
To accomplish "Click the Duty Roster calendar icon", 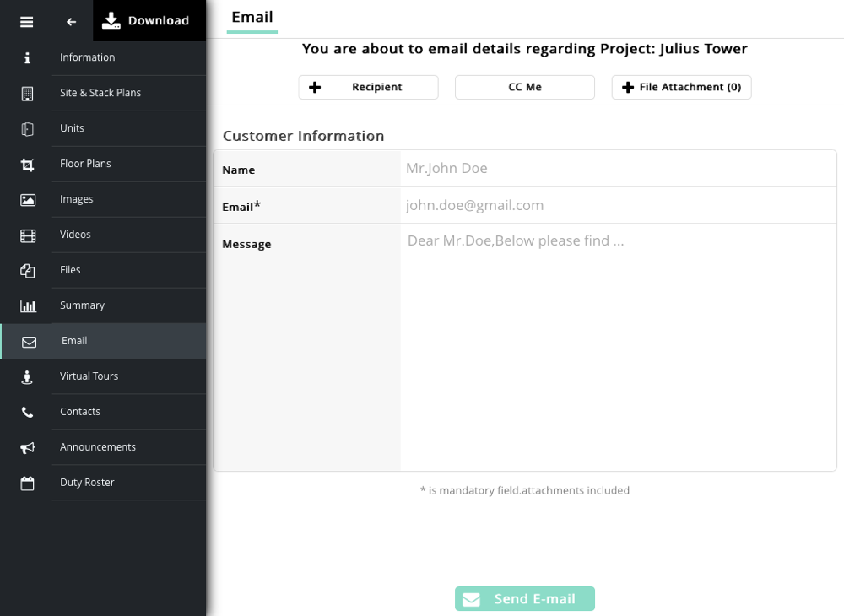I will [28, 484].
